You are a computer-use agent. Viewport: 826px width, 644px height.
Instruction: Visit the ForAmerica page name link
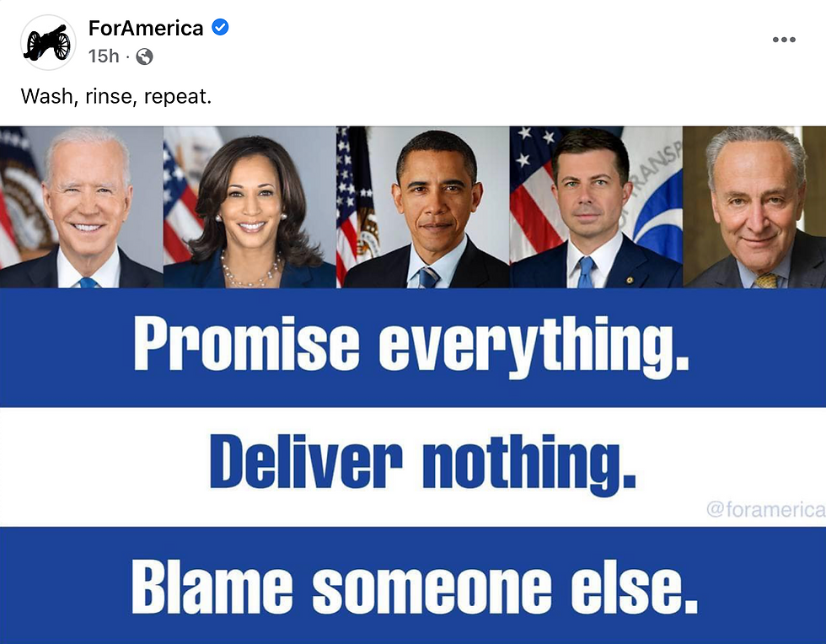[146, 28]
